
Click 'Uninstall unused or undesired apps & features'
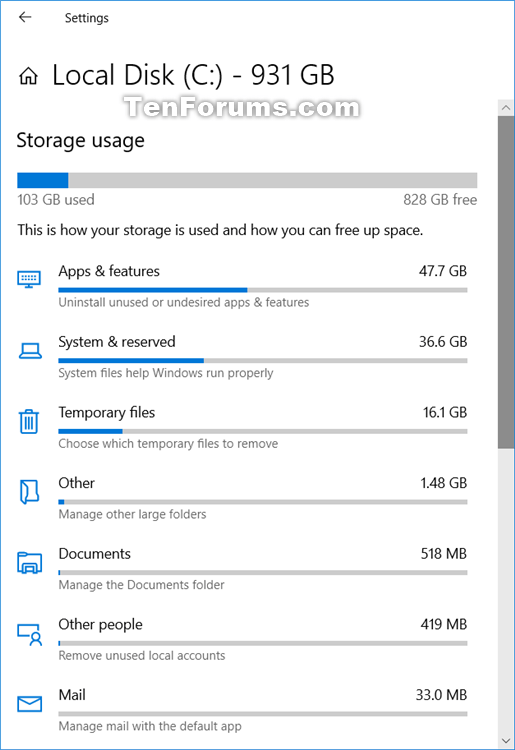(184, 302)
